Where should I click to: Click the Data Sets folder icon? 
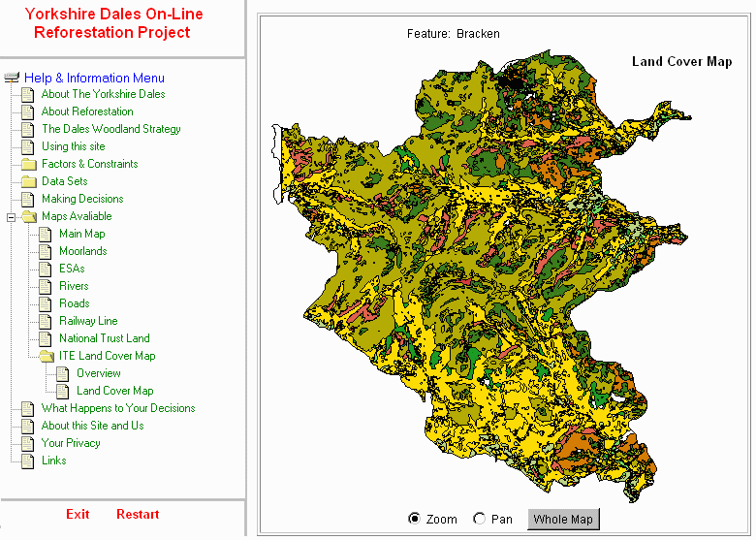(28, 181)
